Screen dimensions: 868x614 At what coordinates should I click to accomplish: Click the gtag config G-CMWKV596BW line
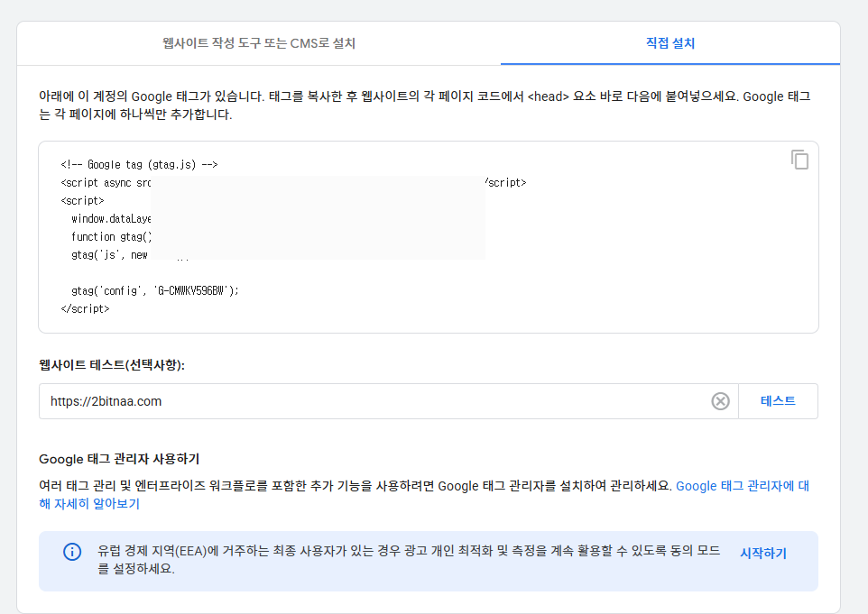pyautogui.click(x=155, y=290)
